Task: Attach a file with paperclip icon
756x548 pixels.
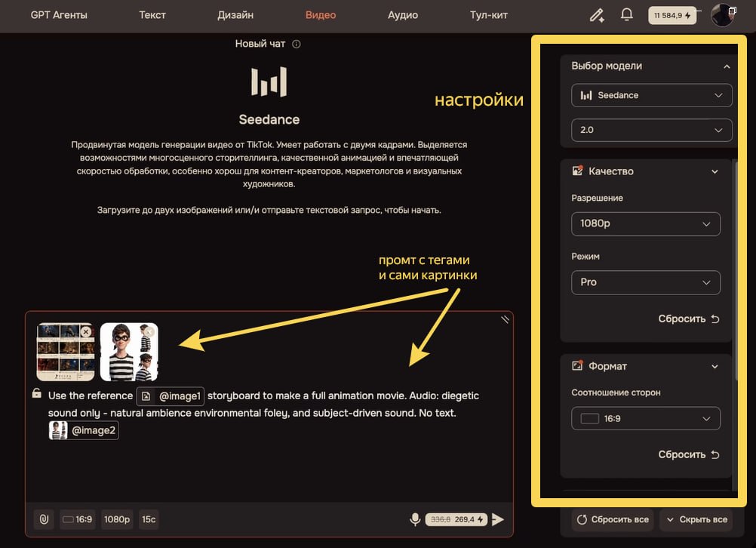Action: (44, 519)
